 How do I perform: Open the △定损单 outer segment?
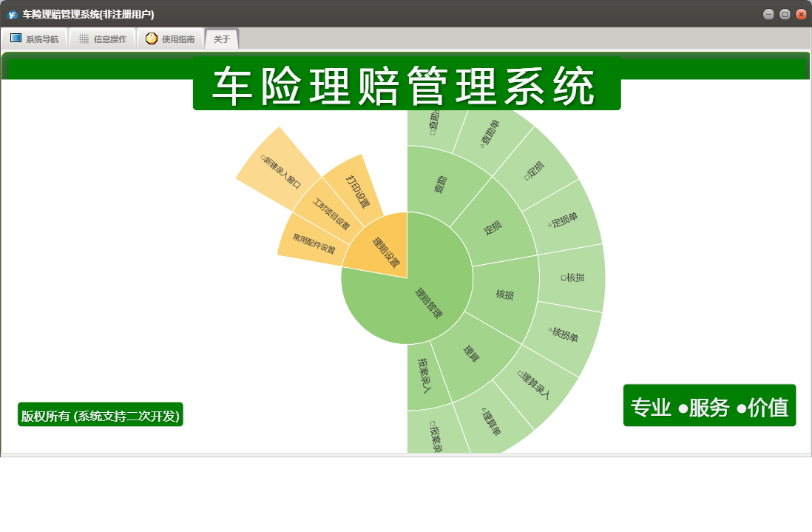click(x=564, y=220)
